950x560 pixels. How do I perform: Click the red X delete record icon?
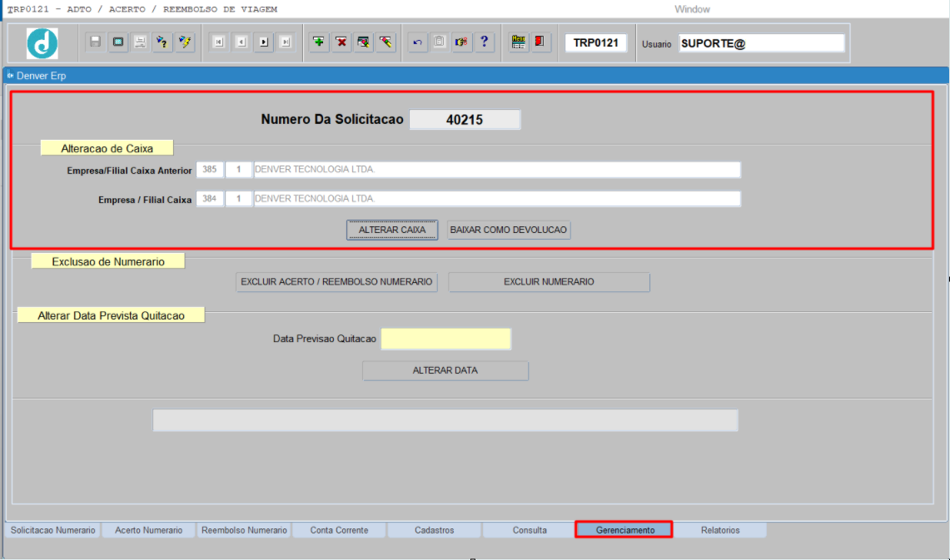[341, 42]
